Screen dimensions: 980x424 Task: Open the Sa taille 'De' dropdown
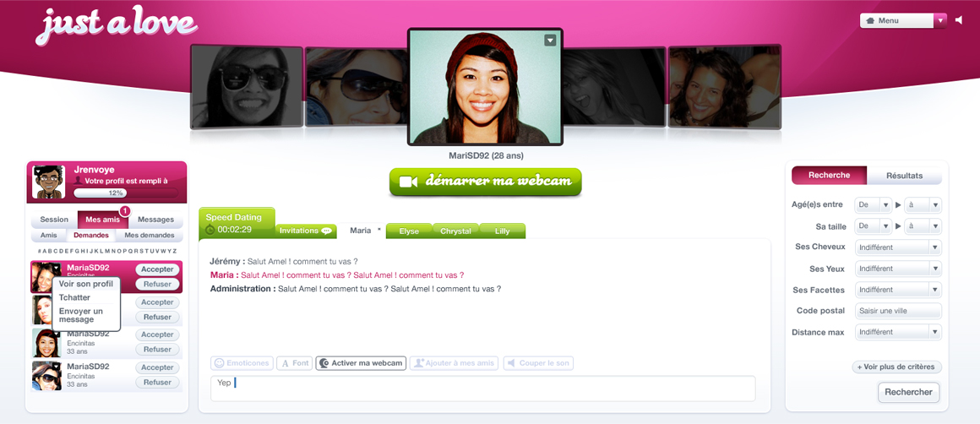pos(873,226)
